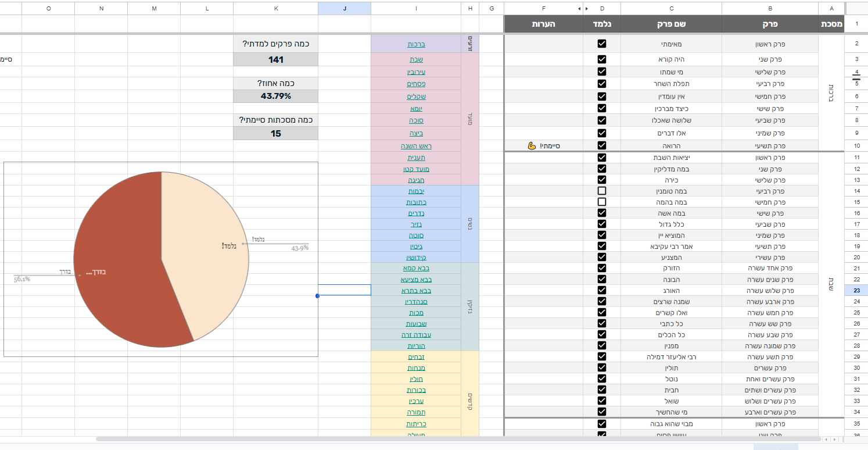This screenshot has height=450, width=868.
Task: Open the פסחים tractate link
Action: [415, 84]
